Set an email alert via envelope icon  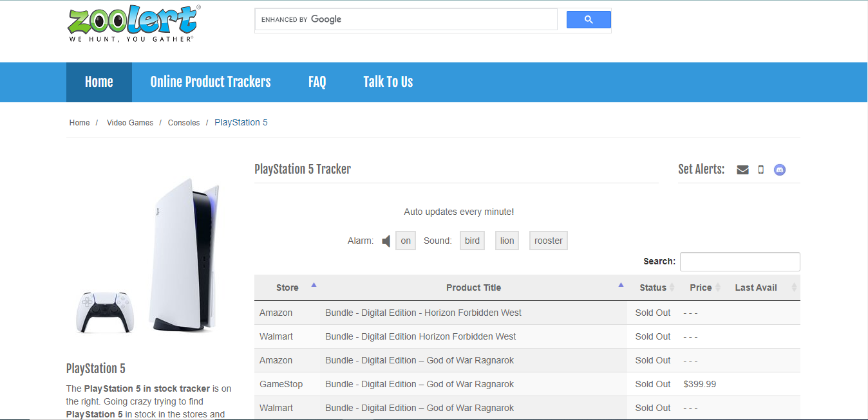click(x=742, y=170)
